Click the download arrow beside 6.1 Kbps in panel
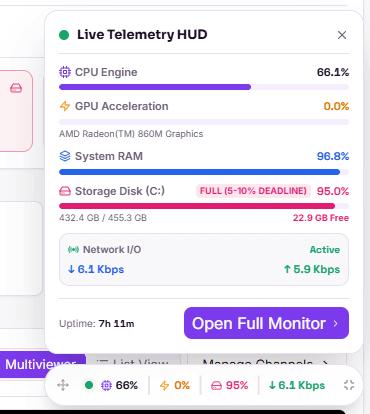The width and height of the screenshot is (370, 414). point(71,269)
